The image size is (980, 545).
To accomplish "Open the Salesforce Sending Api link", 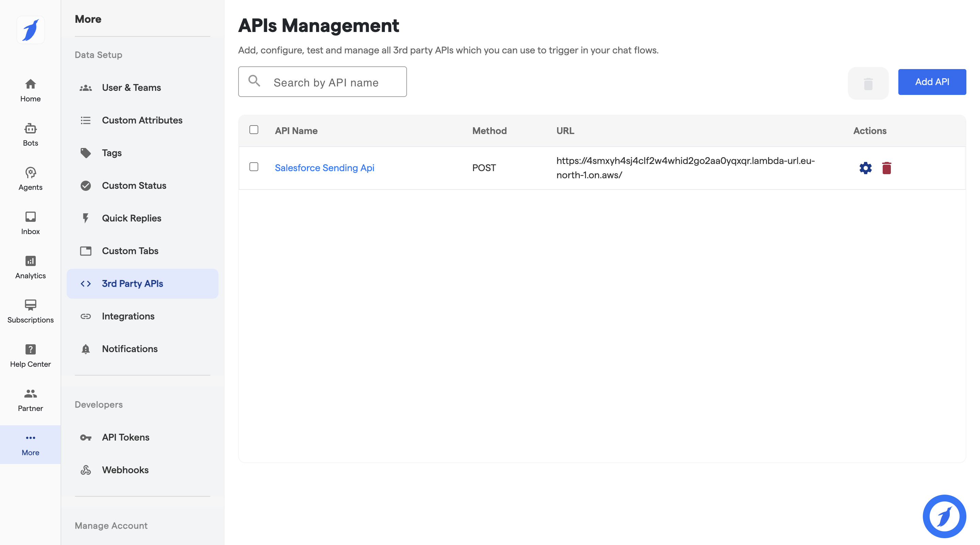I will (324, 168).
